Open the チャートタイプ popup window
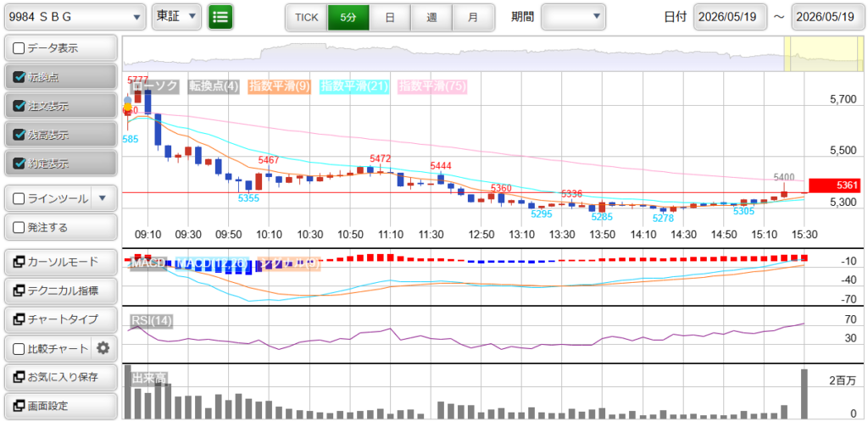Viewport: 868px width, 421px height. pyautogui.click(x=61, y=319)
